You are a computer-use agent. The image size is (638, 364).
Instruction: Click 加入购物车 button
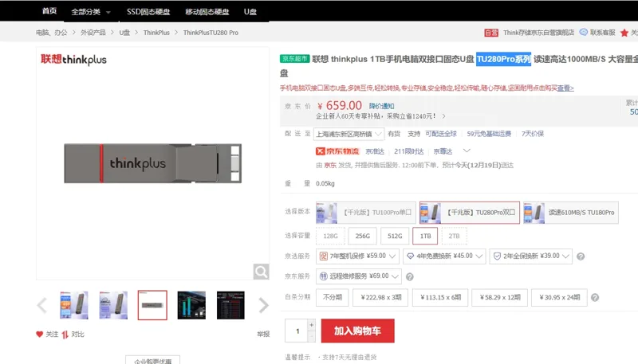[357, 331]
